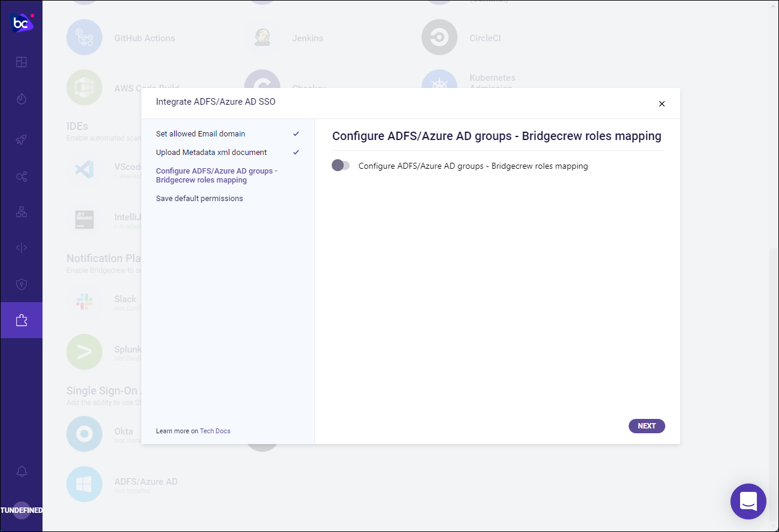The width and height of the screenshot is (779, 532).
Task: Click the Kubernetes Admission icon
Action: click(x=439, y=79)
